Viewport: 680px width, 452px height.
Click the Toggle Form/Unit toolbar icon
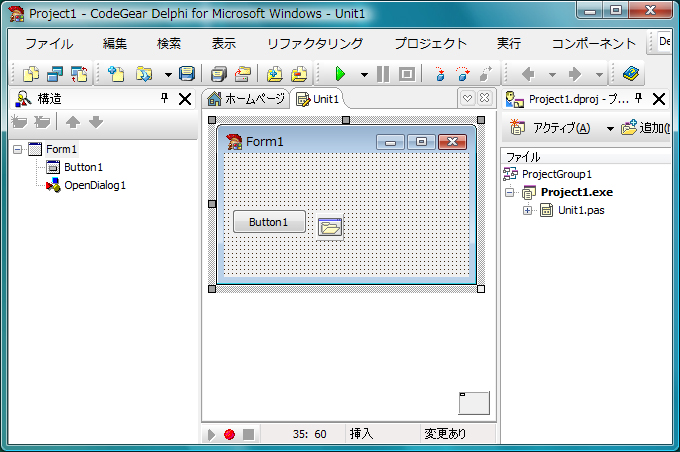79,74
